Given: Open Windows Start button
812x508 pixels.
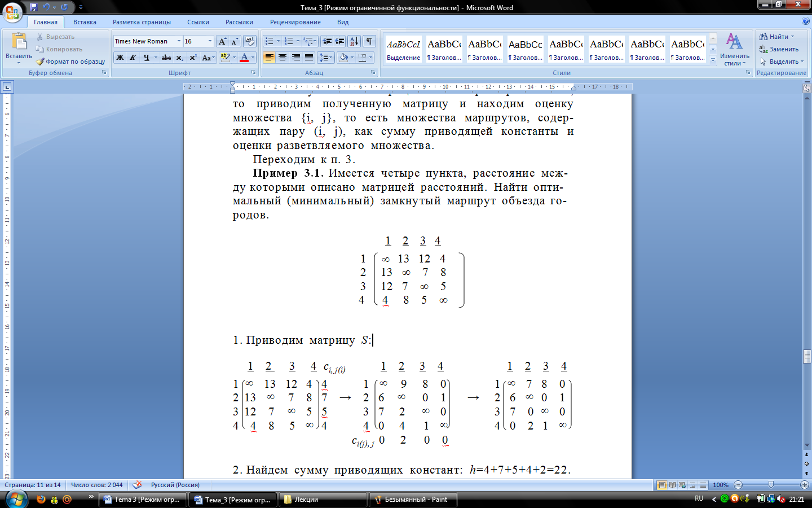Looking at the screenshot, I should click(16, 499).
